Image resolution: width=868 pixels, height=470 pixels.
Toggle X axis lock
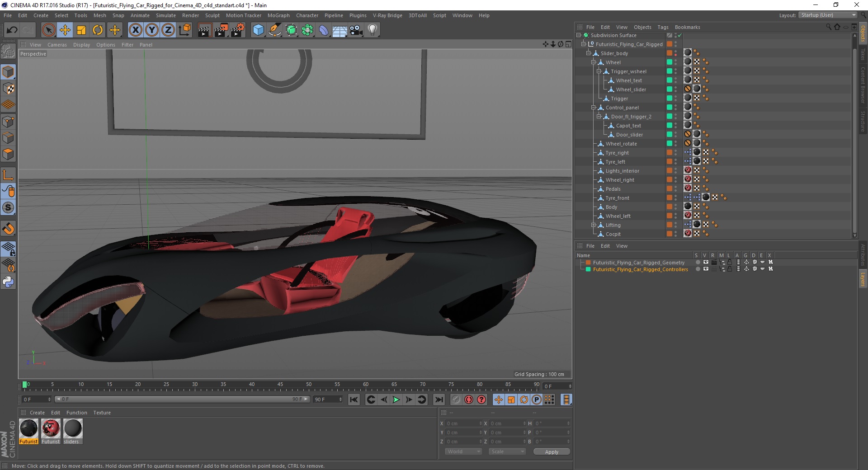point(135,30)
